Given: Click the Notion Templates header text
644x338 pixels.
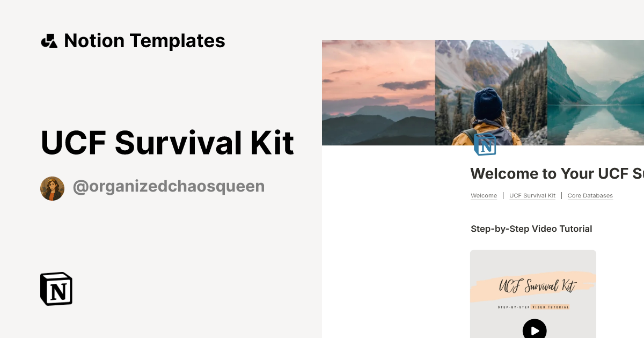Looking at the screenshot, I should [144, 40].
